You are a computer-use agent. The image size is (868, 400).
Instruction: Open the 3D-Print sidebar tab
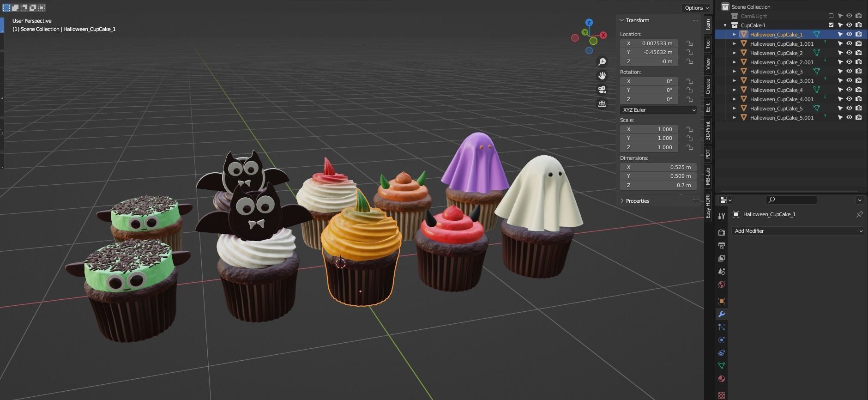708,131
